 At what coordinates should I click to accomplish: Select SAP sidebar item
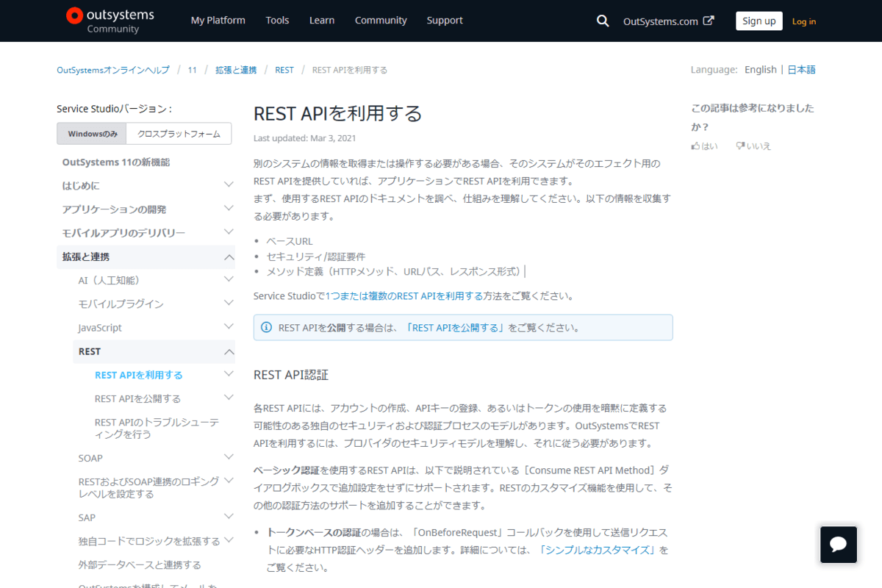(87, 517)
